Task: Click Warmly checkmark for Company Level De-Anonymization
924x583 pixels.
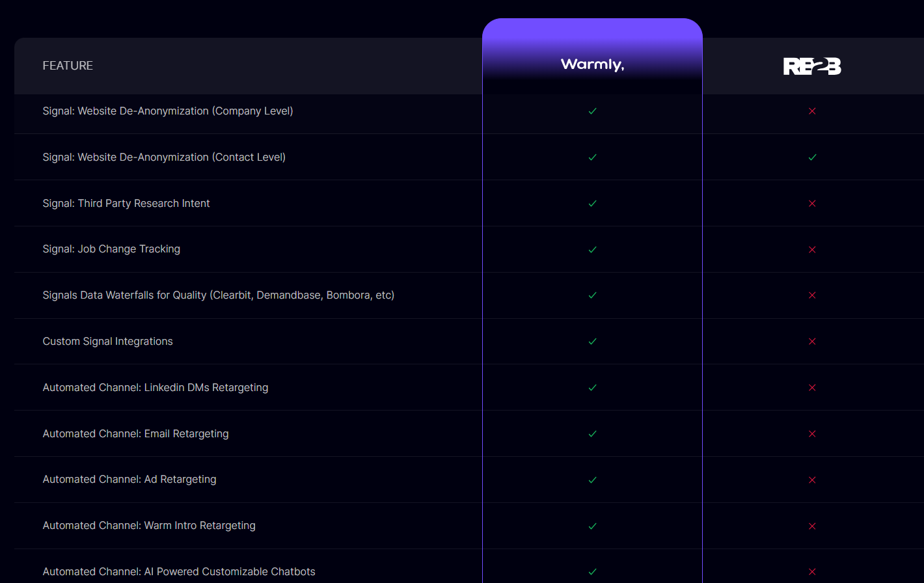Action: (x=592, y=111)
